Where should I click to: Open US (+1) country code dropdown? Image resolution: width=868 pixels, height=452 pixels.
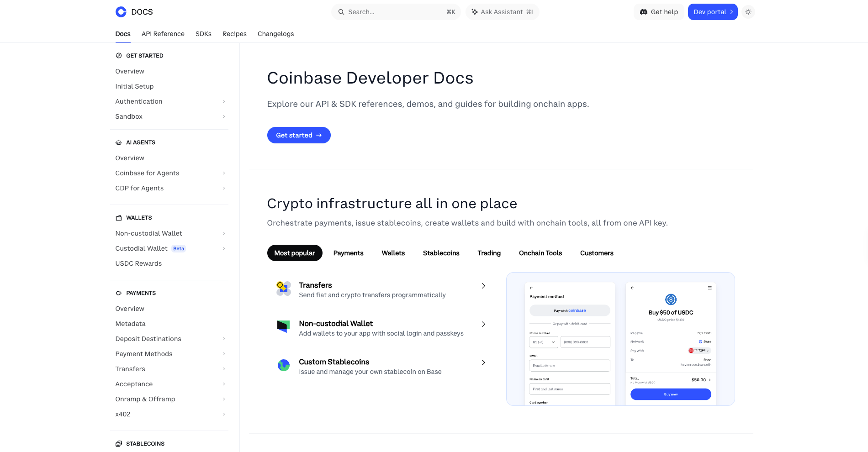[x=544, y=342]
